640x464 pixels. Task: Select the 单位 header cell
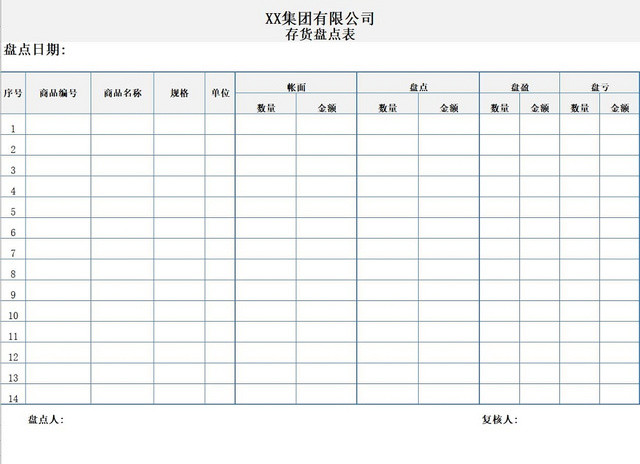pos(220,93)
